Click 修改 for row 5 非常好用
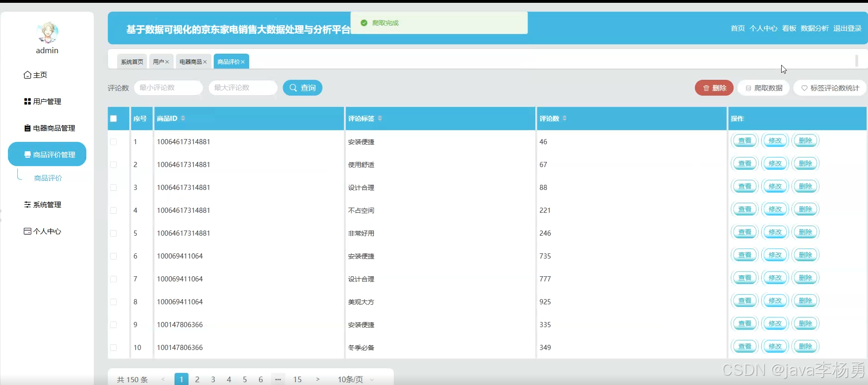 [x=775, y=232]
